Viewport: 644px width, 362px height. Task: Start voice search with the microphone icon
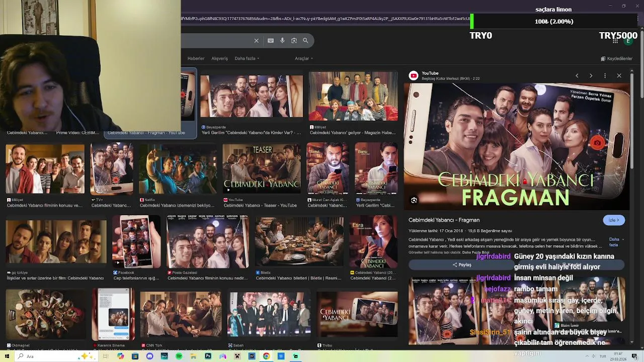coord(282,41)
